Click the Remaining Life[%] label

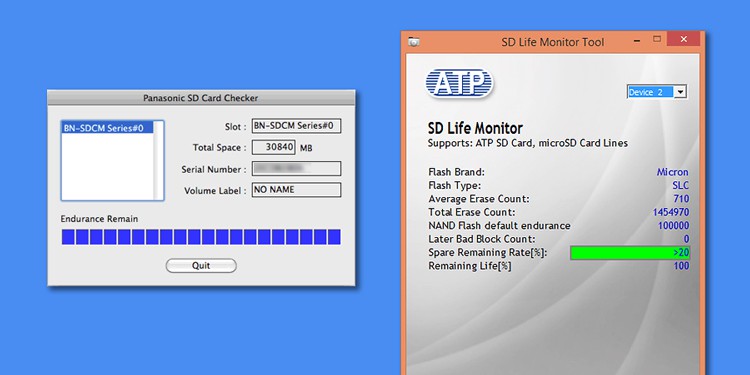(470, 266)
